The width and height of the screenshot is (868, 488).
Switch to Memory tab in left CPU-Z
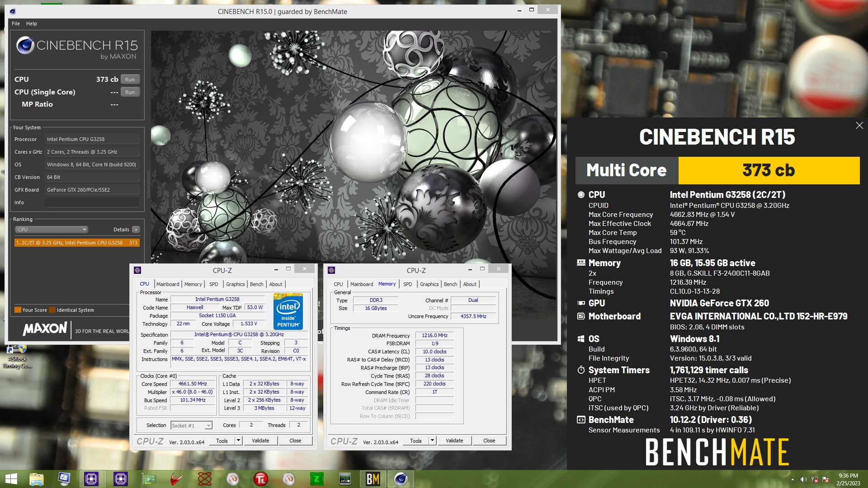(x=193, y=284)
